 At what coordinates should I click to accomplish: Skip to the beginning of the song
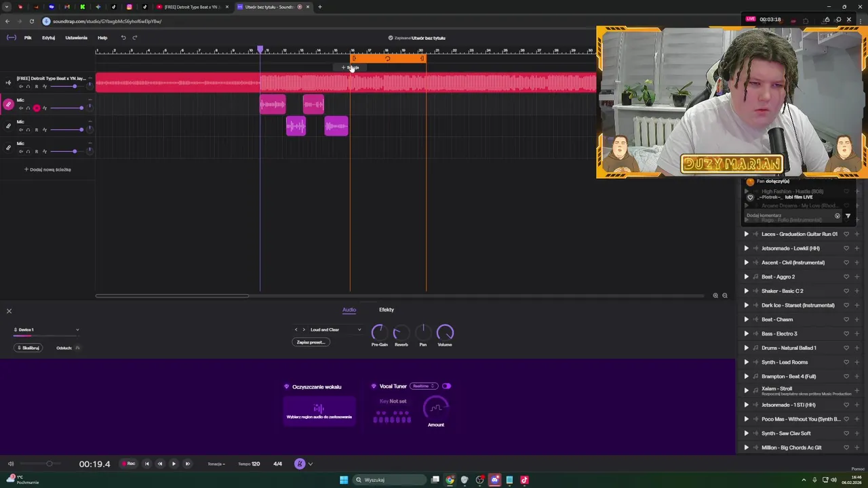point(146,464)
